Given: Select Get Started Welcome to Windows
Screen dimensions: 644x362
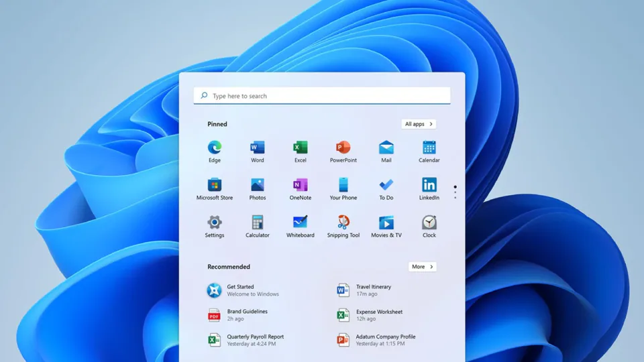Looking at the screenshot, I should pyautogui.click(x=243, y=290).
